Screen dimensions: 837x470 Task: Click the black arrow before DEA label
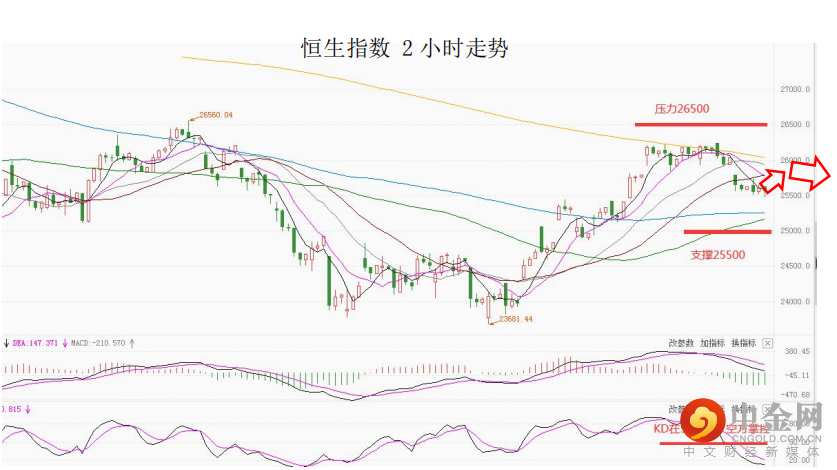(x=6, y=343)
